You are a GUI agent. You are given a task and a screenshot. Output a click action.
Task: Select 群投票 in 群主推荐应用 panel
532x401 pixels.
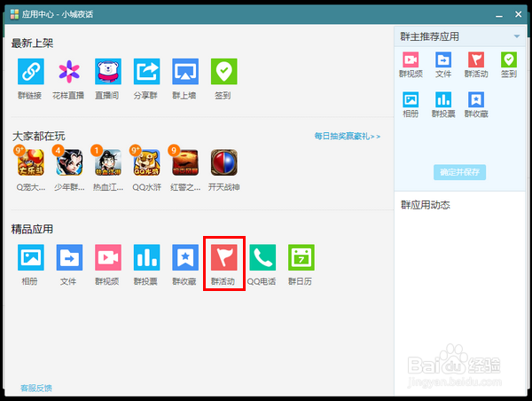pos(443,99)
